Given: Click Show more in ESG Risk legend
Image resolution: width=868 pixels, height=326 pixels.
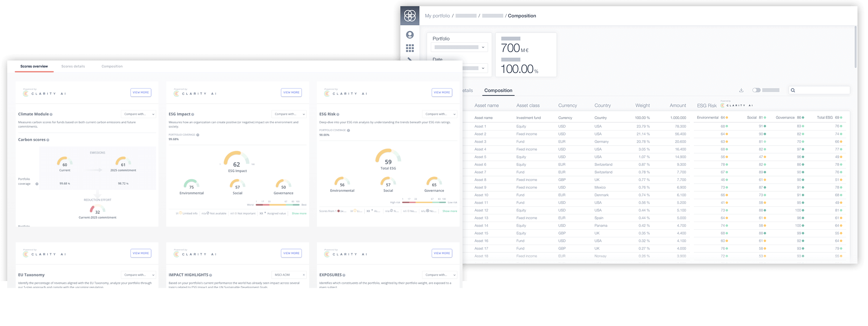Looking at the screenshot, I should (450, 211).
